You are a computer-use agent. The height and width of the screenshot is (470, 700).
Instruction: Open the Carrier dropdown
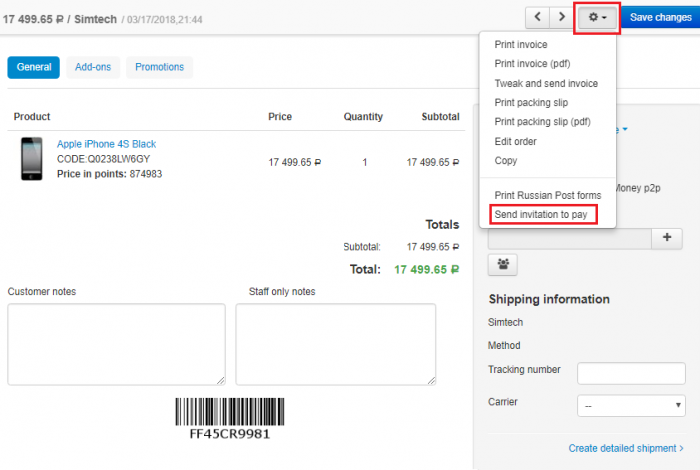click(631, 406)
